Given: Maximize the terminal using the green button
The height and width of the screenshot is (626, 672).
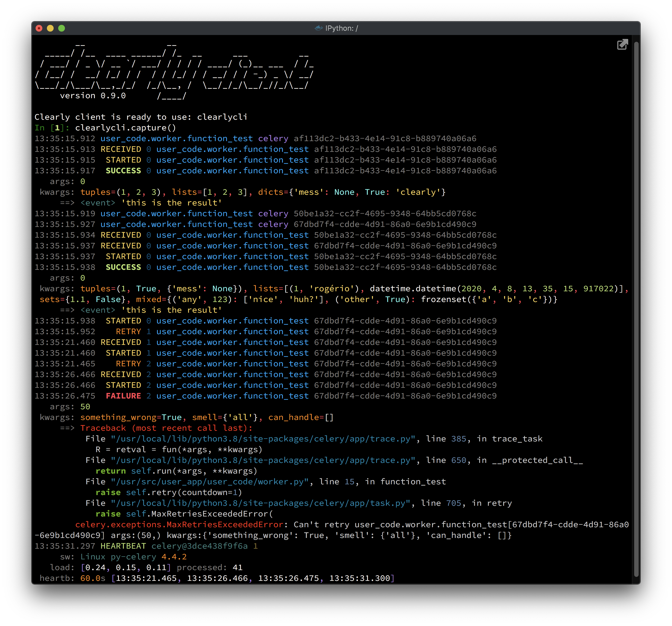Looking at the screenshot, I should 62,28.
